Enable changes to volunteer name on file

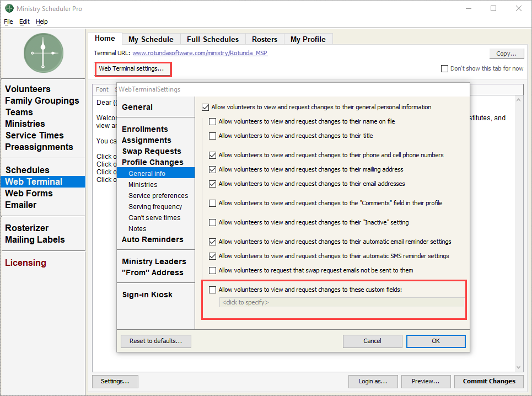pyautogui.click(x=213, y=121)
